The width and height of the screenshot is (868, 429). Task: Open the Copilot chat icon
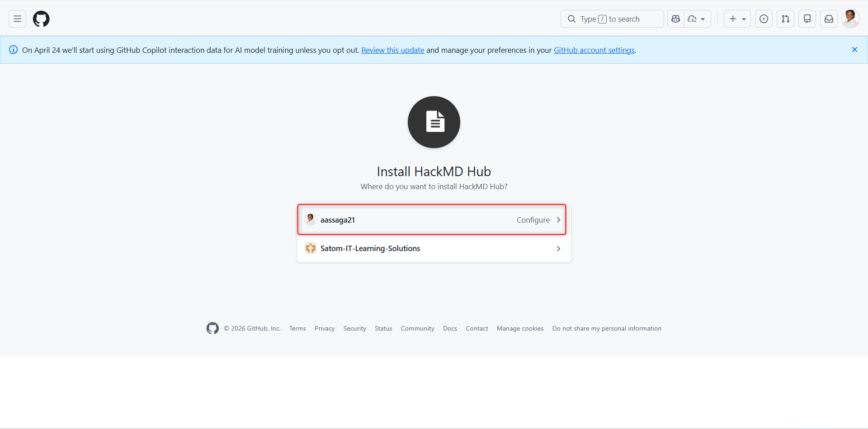676,19
